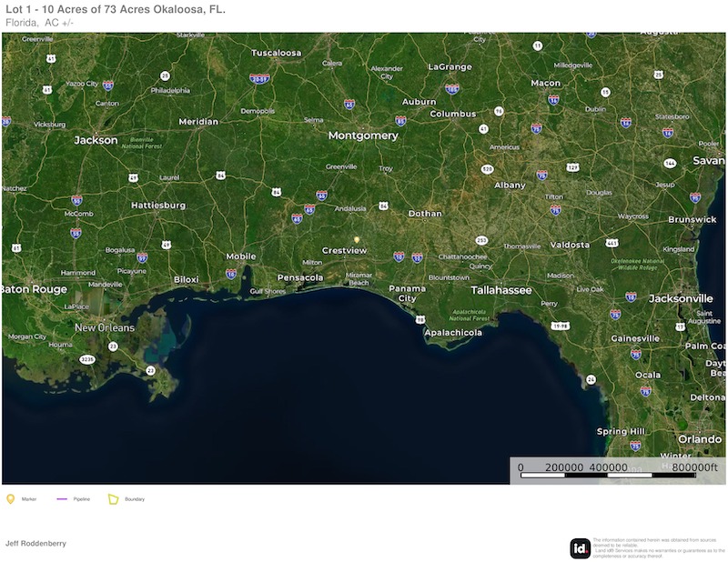Open the Land id logo
Screen dimensions: 728x562
(x=580, y=548)
